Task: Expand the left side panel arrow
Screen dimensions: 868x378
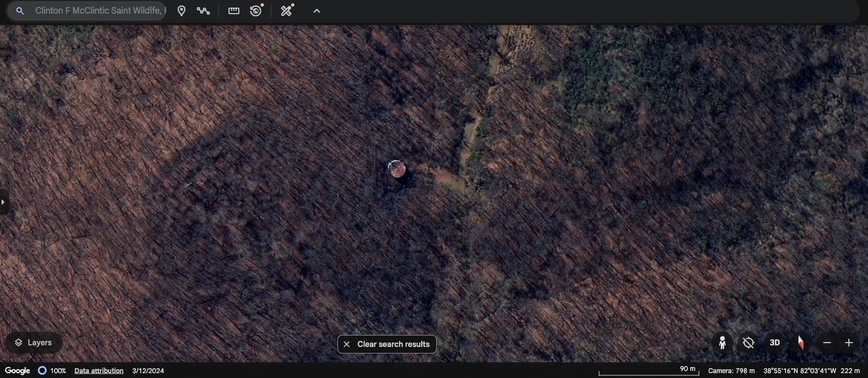Action: click(3, 202)
